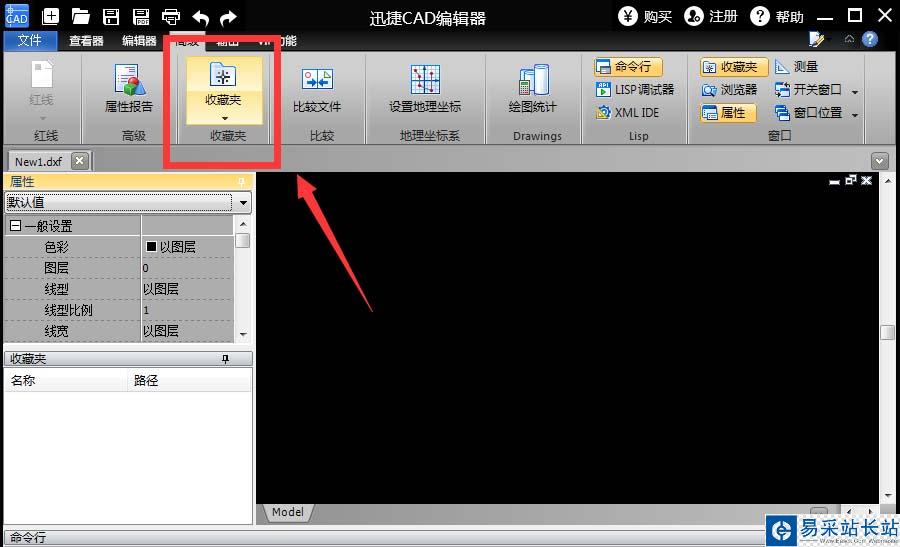Close the New1.dxf tab
This screenshot has height=547, width=900.
point(80,161)
